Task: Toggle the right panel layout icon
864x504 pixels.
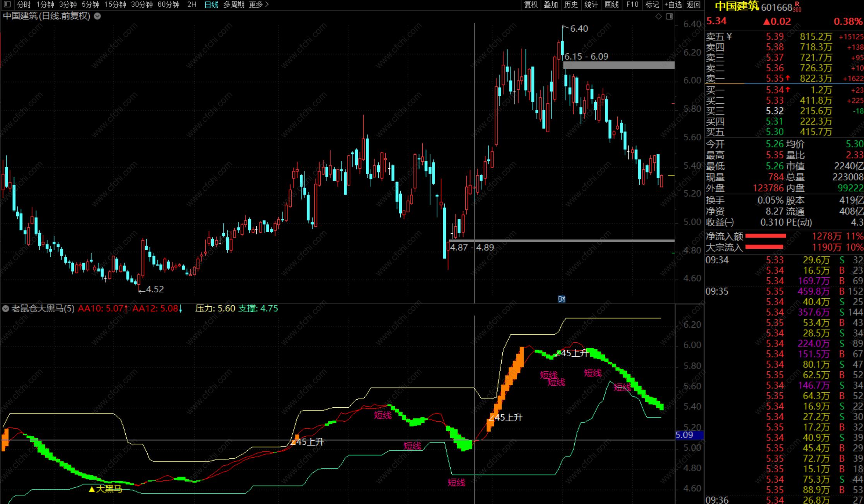Action: tap(669, 16)
